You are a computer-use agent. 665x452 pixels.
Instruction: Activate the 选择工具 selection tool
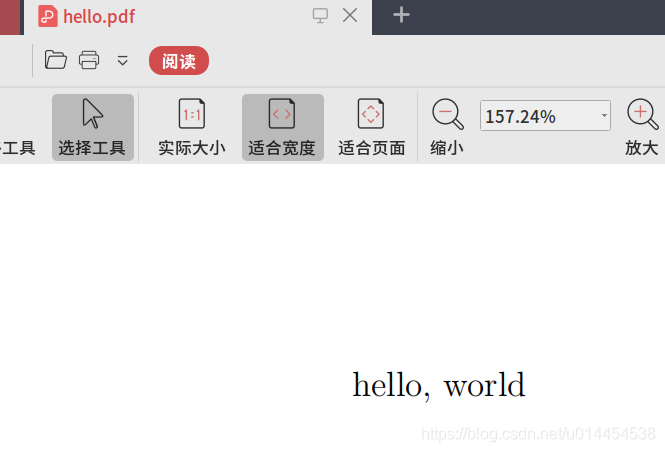92,127
